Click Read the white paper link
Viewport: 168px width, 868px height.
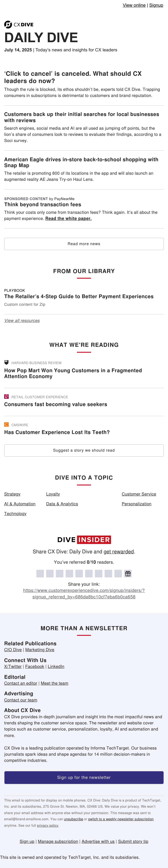click(68, 218)
